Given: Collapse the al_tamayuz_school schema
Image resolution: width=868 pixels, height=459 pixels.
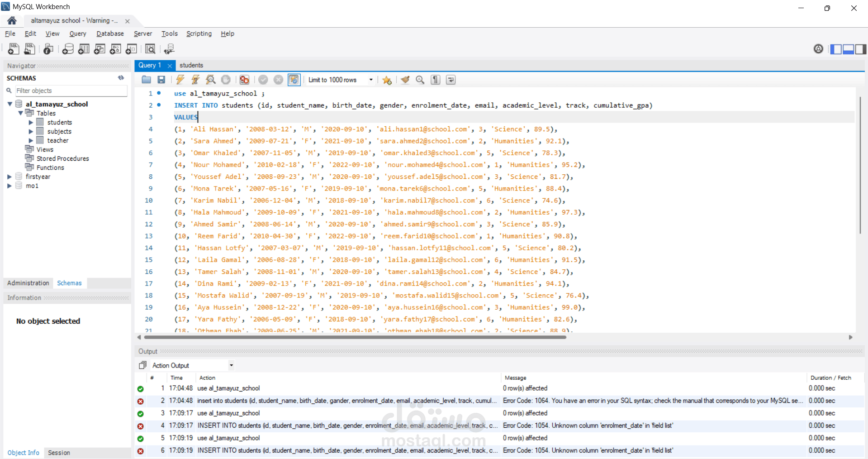Looking at the screenshot, I should tap(10, 104).
